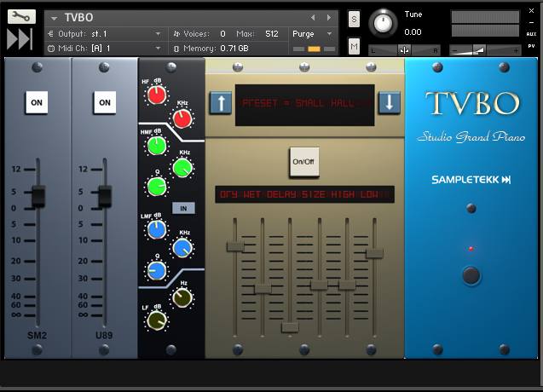Click the large round button on blue panel
The height and width of the screenshot is (392, 543).
[x=471, y=276]
